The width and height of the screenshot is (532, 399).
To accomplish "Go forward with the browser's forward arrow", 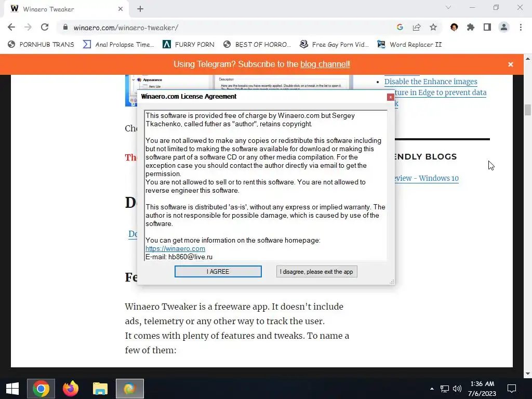I will (x=28, y=27).
